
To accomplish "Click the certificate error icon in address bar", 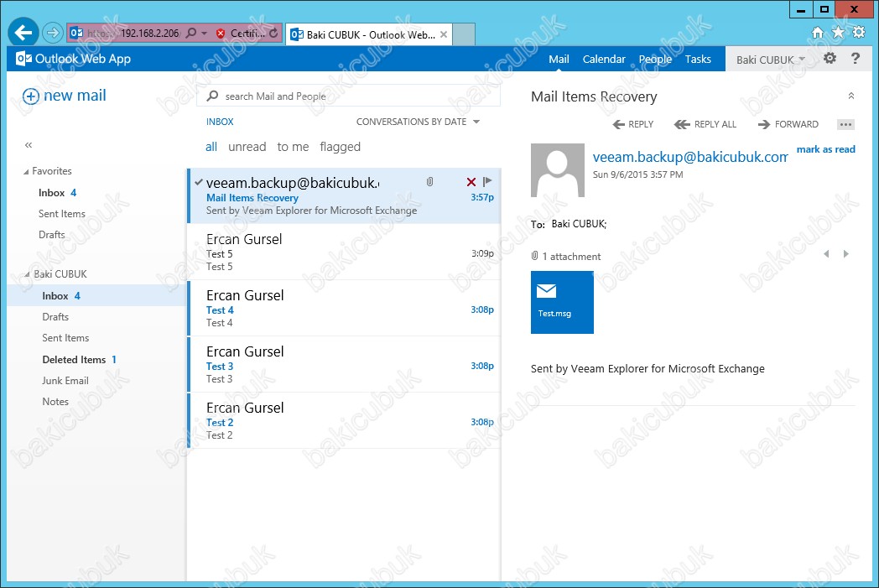I will 221,34.
